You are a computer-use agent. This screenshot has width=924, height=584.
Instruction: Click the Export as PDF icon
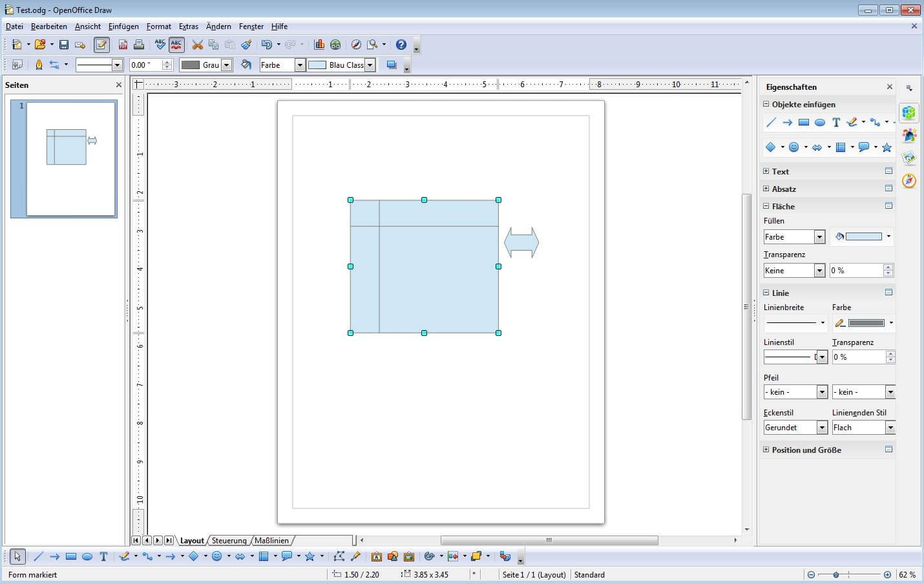(123, 45)
